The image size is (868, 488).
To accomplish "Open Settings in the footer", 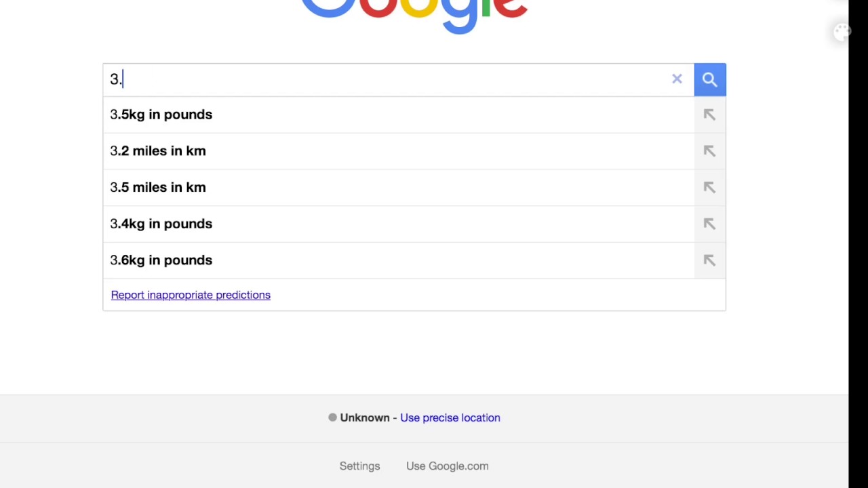I will coord(359,466).
